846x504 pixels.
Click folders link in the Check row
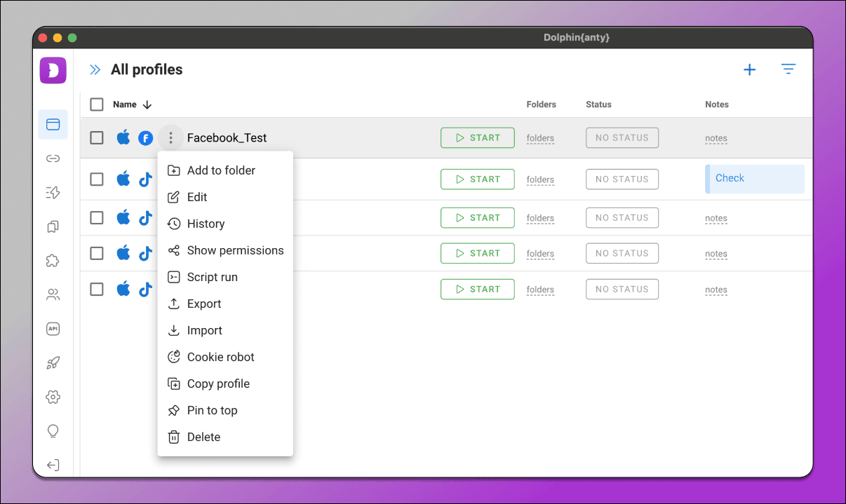540,180
